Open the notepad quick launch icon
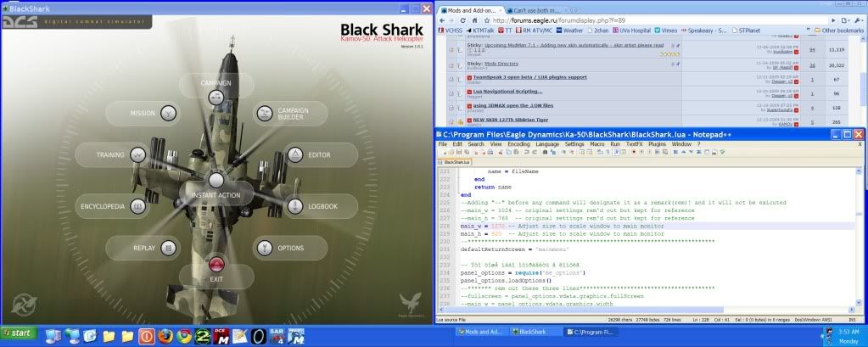Image resolution: width=868 pixels, height=347 pixels. click(239, 335)
